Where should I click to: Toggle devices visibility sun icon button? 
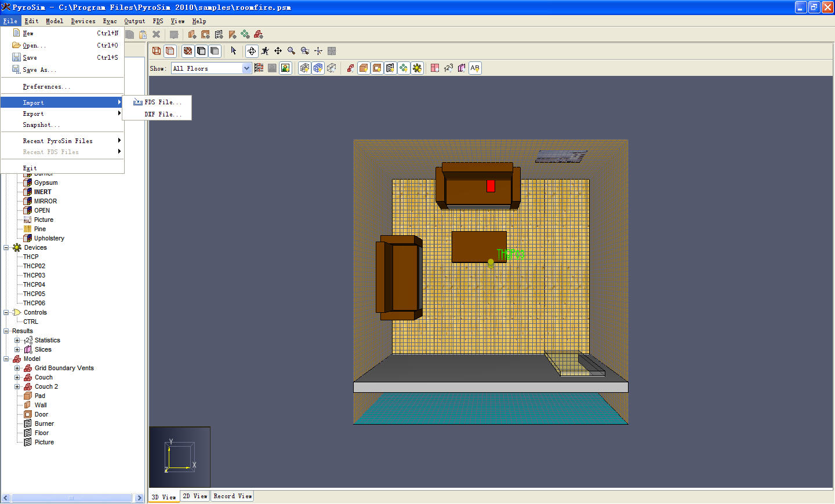coord(417,68)
